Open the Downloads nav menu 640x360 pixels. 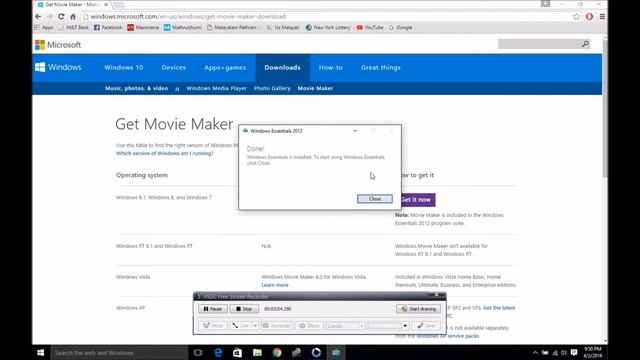tap(282, 67)
